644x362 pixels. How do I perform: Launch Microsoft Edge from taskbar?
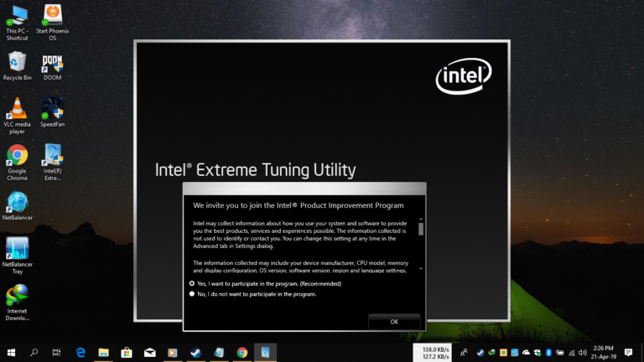coord(80,353)
